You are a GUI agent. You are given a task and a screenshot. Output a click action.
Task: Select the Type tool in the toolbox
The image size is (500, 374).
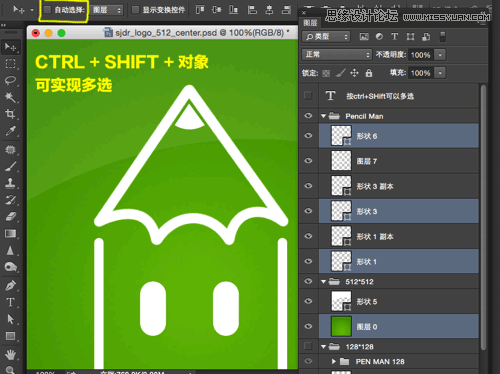point(10,302)
